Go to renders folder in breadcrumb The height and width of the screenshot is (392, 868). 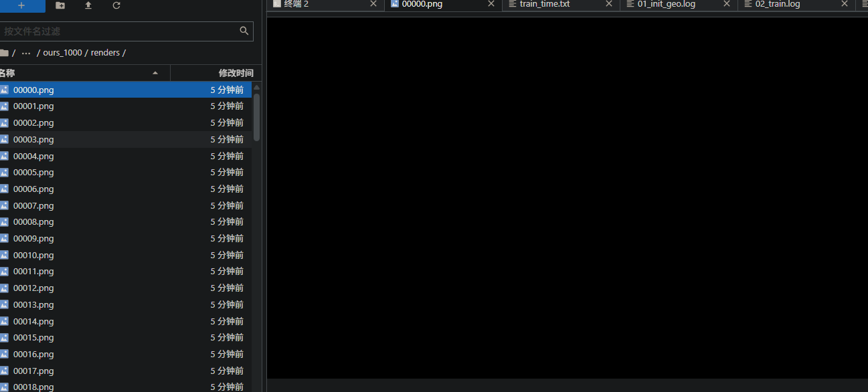pos(105,53)
